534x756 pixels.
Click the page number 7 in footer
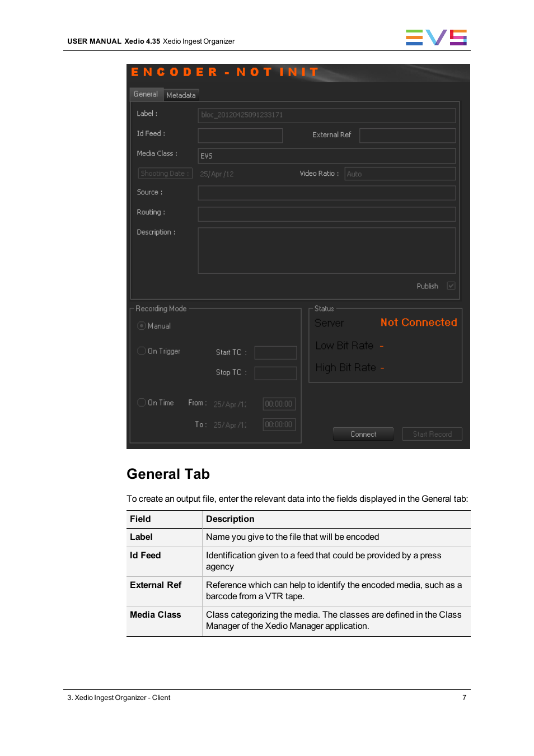[x=465, y=698]
